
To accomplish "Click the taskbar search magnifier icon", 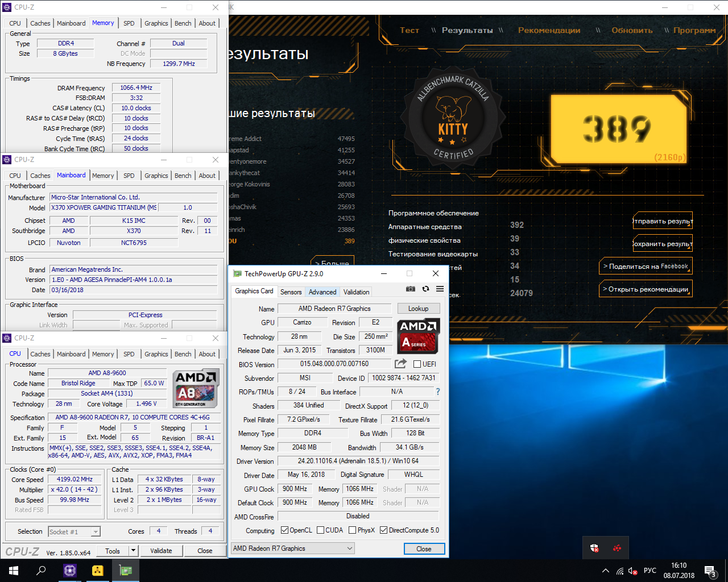I will (41, 571).
